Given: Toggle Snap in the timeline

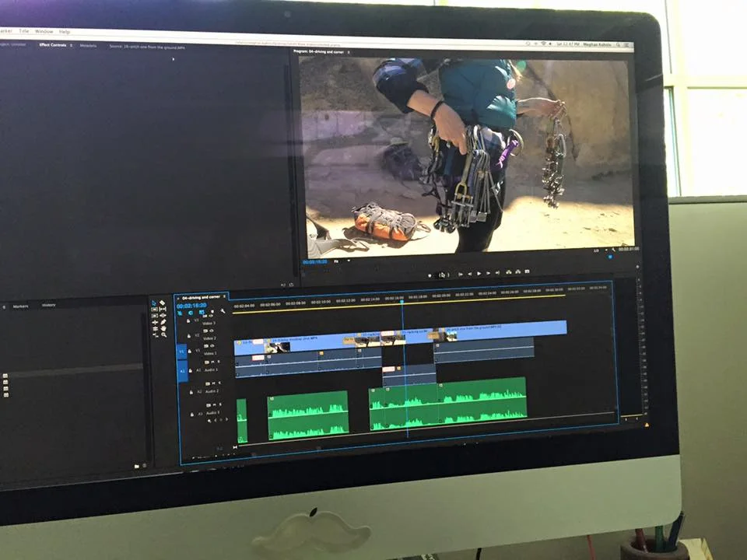Looking at the screenshot, I should (x=190, y=313).
